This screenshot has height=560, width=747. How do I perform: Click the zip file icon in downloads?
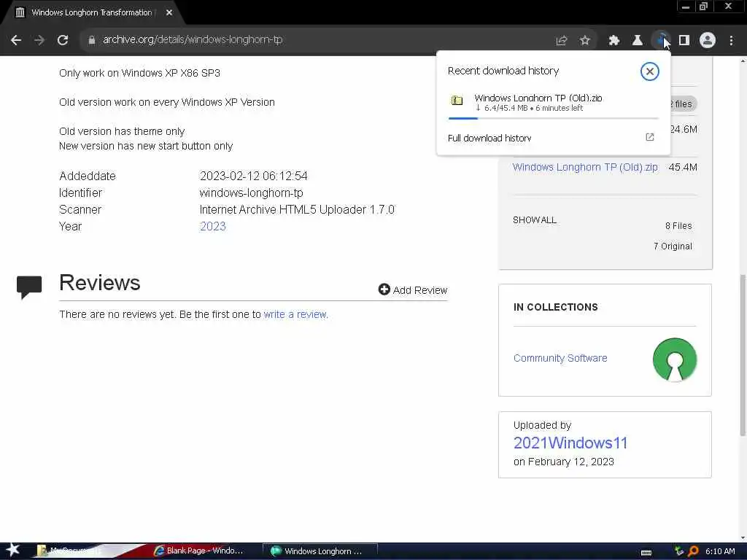[x=457, y=100]
